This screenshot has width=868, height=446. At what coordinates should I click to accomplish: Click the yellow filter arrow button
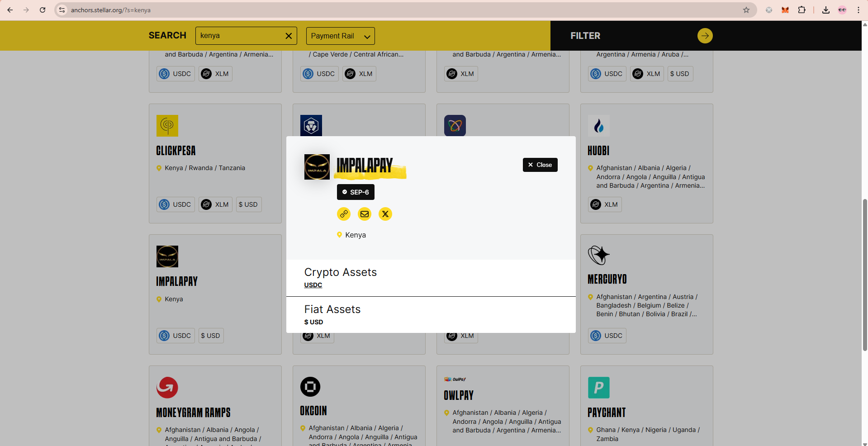coord(705,36)
